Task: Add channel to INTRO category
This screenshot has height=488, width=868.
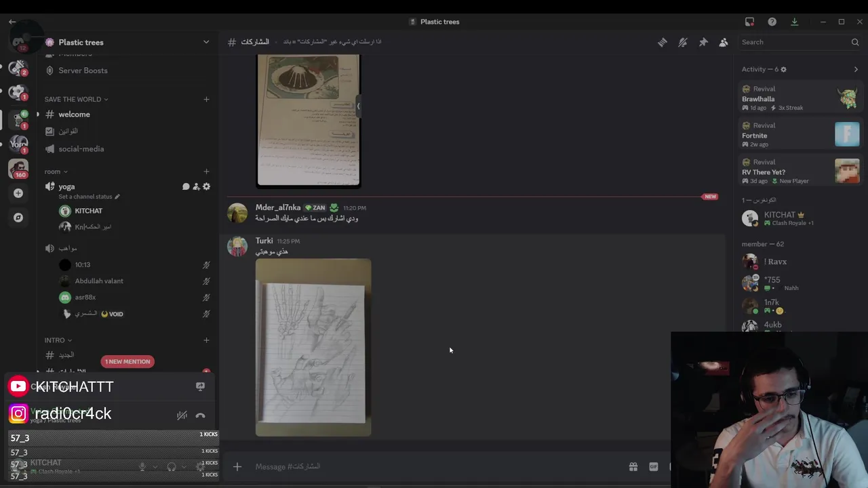Action: pyautogui.click(x=206, y=340)
